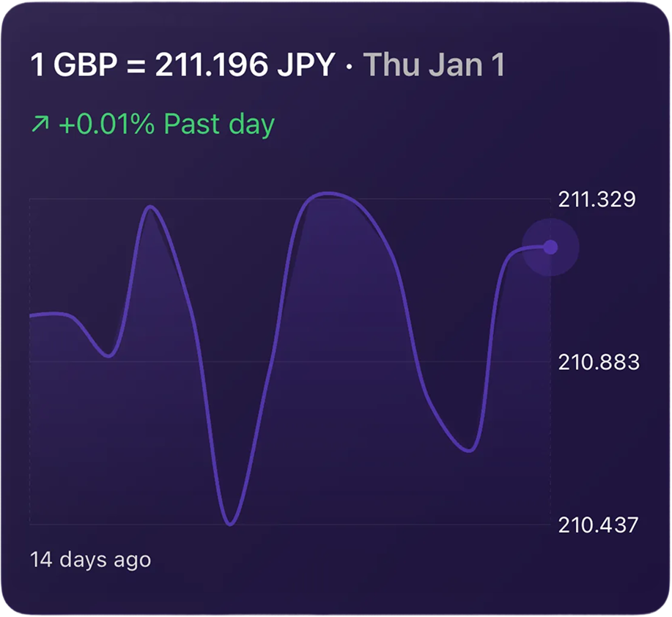
Task: Click the 210.437 lower axis label
Action: pyautogui.click(x=598, y=525)
